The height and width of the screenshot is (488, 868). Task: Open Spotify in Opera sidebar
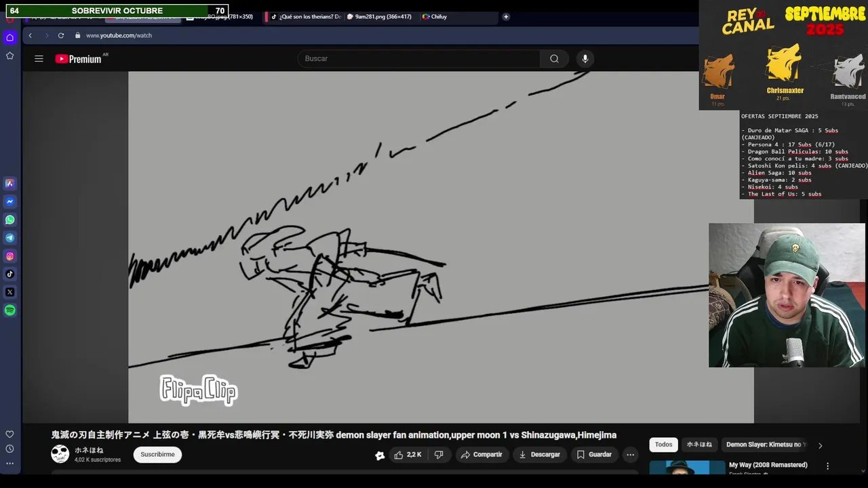tap(9, 310)
